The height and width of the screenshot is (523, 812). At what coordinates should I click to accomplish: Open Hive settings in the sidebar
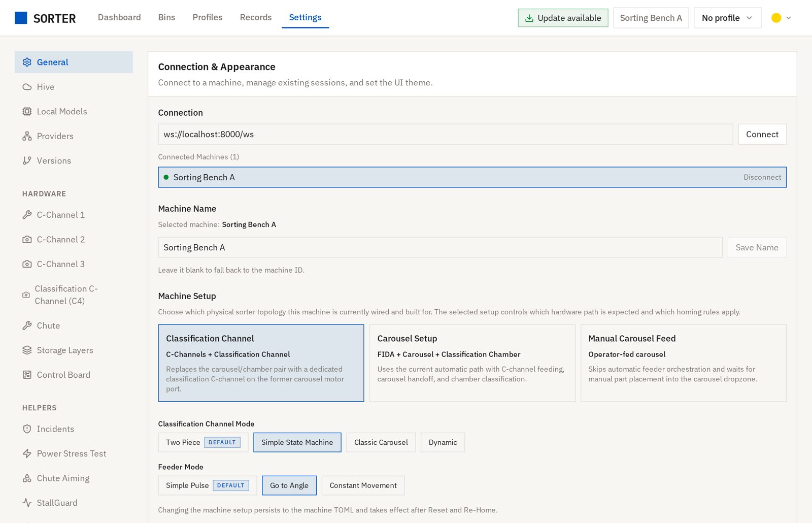point(74,87)
